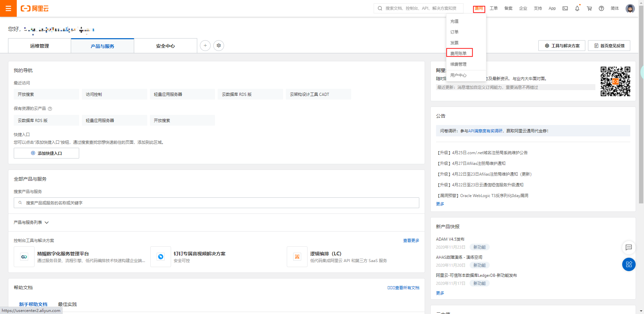Viewport: 644px width, 314px height.
Task: Click the Alibaba Cloud logo
Action: pyautogui.click(x=35, y=8)
